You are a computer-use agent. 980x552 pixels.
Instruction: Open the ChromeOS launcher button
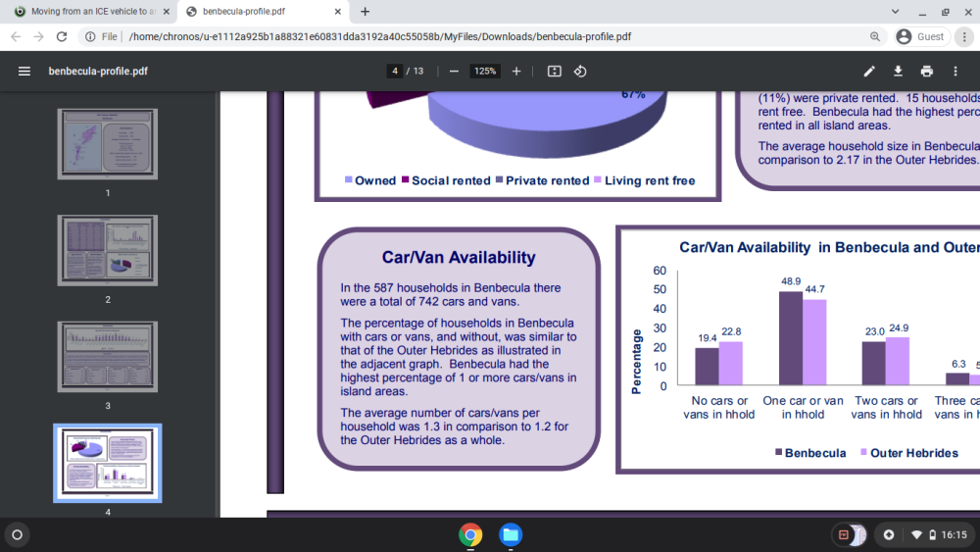[18, 535]
